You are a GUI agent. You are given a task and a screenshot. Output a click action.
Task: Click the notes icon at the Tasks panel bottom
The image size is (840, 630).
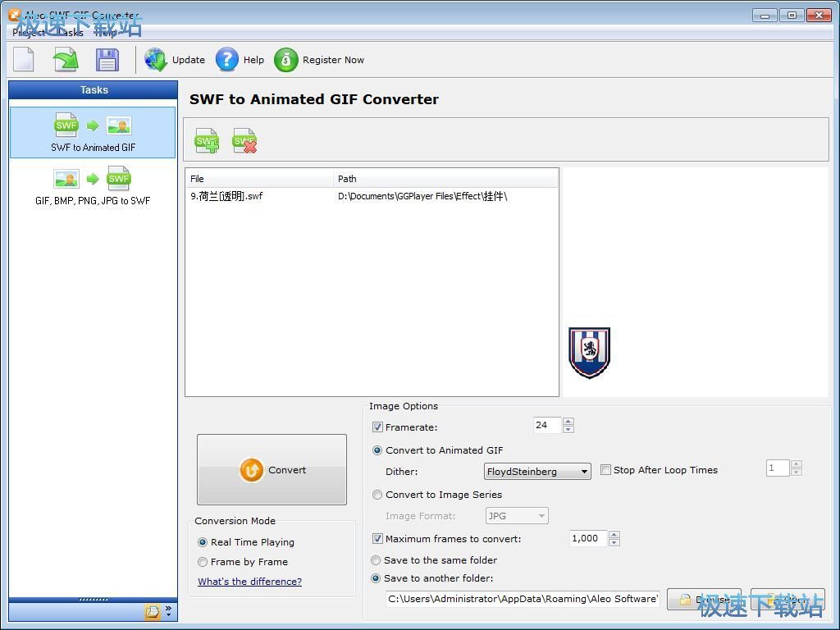coord(152,611)
